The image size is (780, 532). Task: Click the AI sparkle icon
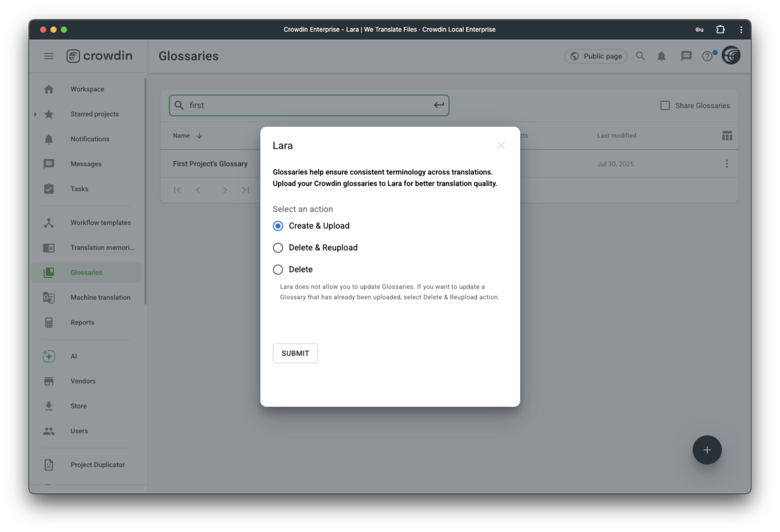pos(49,356)
